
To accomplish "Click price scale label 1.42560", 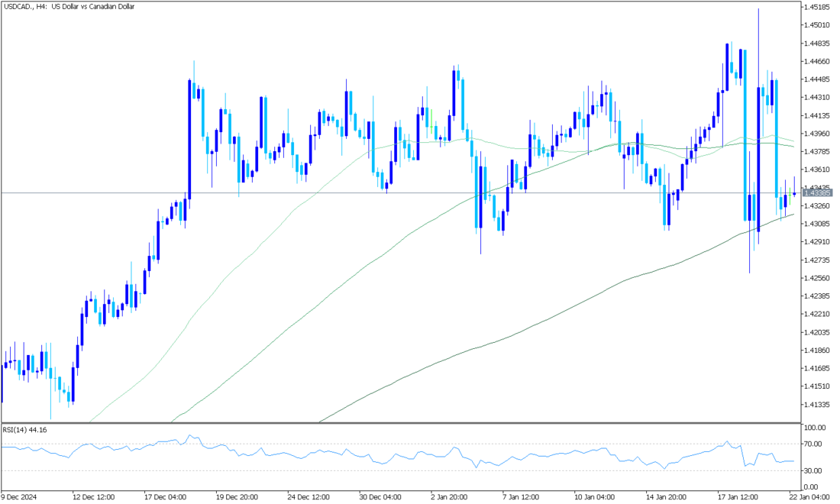I will (x=817, y=279).
